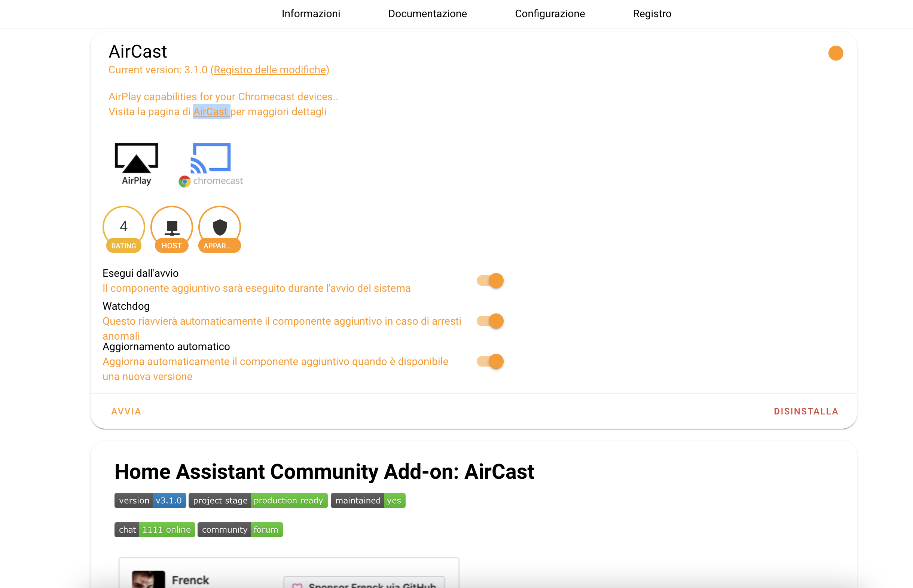Click the version v3.1.0 badge
Image resolution: width=913 pixels, height=588 pixels.
pos(150,500)
